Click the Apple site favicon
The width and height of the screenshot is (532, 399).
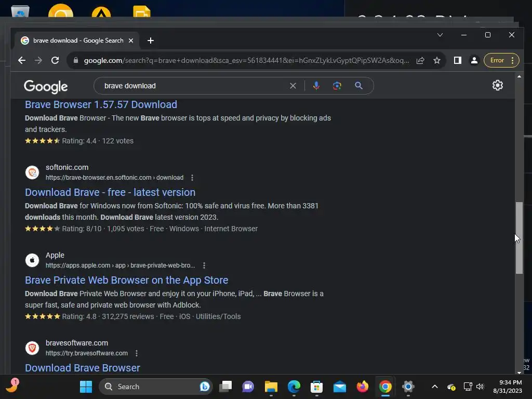(x=32, y=260)
